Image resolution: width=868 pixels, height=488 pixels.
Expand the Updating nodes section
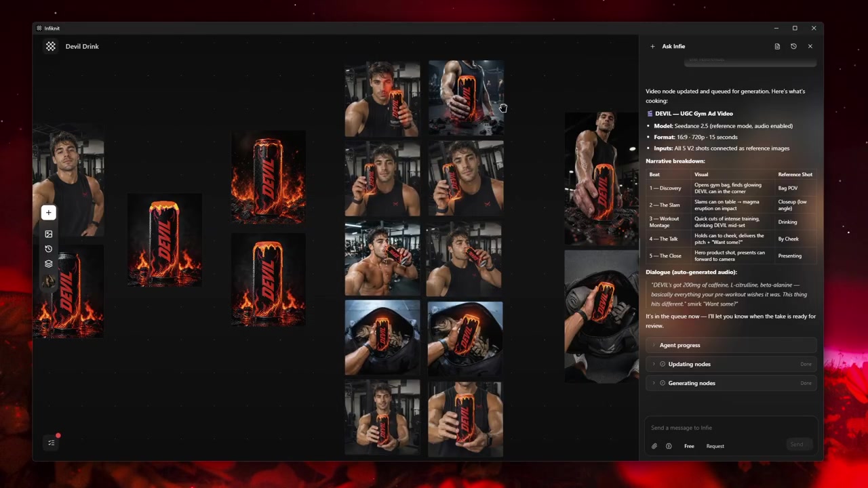point(731,364)
